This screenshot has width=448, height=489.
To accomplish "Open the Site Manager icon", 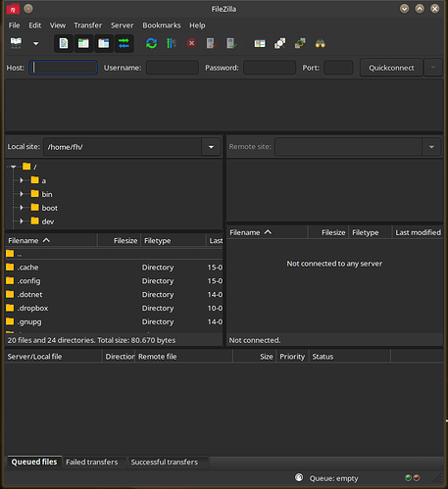I will pyautogui.click(x=16, y=43).
